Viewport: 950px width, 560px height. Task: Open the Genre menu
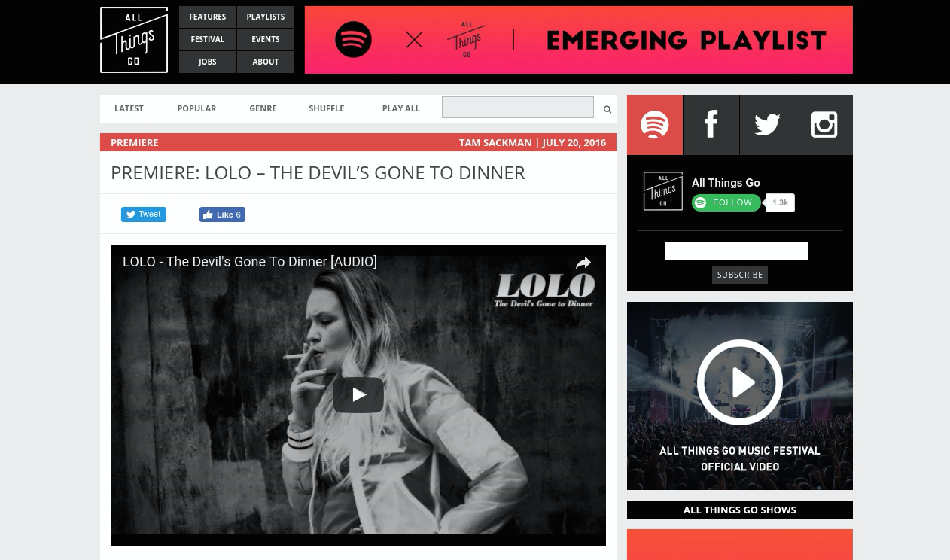(263, 108)
